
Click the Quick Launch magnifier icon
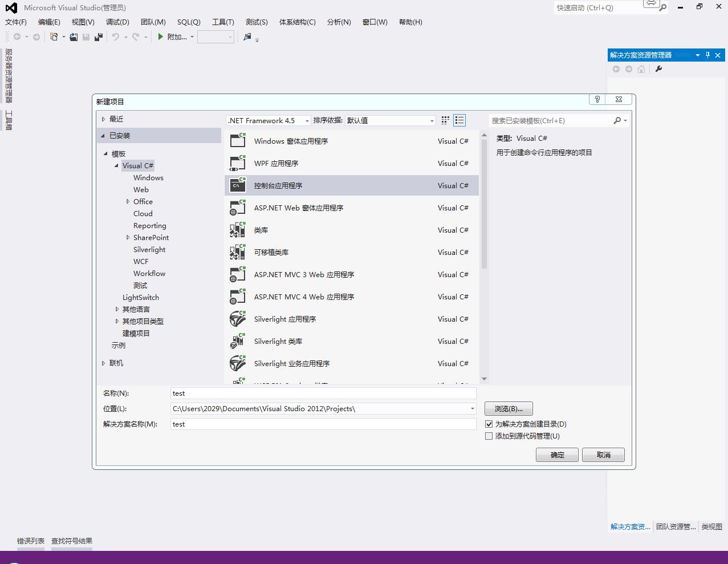tap(663, 8)
